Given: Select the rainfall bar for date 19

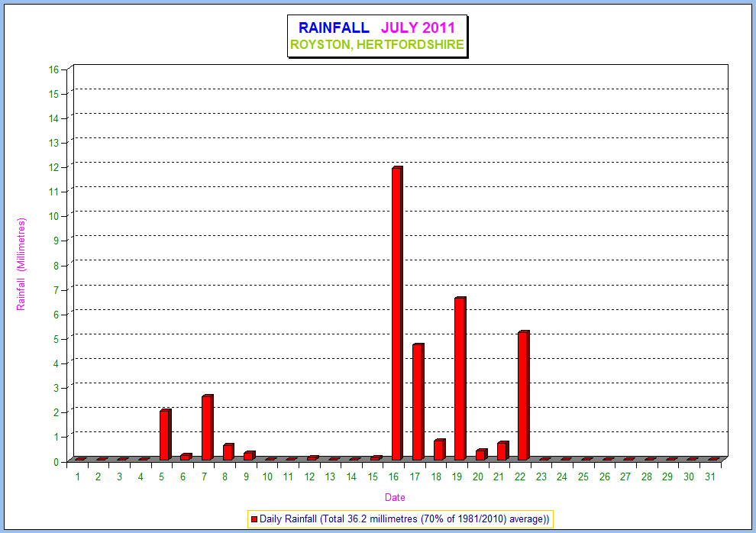Looking at the screenshot, I should click(460, 378).
